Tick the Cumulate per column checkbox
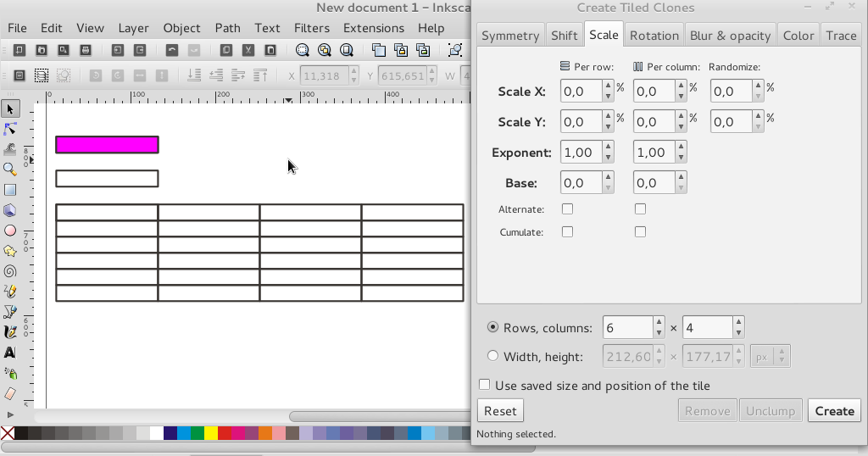This screenshot has height=456, width=868. point(640,231)
